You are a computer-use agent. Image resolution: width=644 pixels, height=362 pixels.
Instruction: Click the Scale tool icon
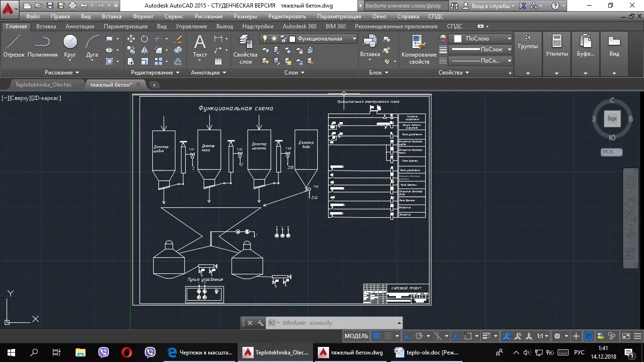coord(144,62)
